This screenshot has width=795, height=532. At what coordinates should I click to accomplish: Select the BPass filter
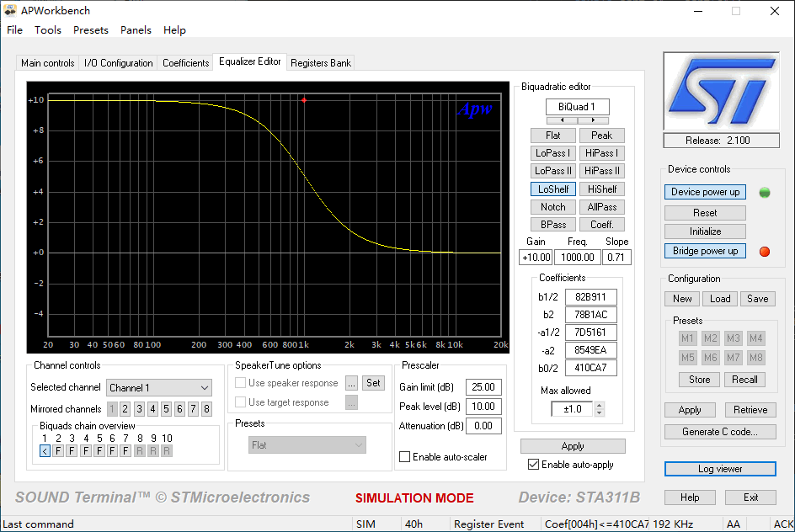pos(553,225)
